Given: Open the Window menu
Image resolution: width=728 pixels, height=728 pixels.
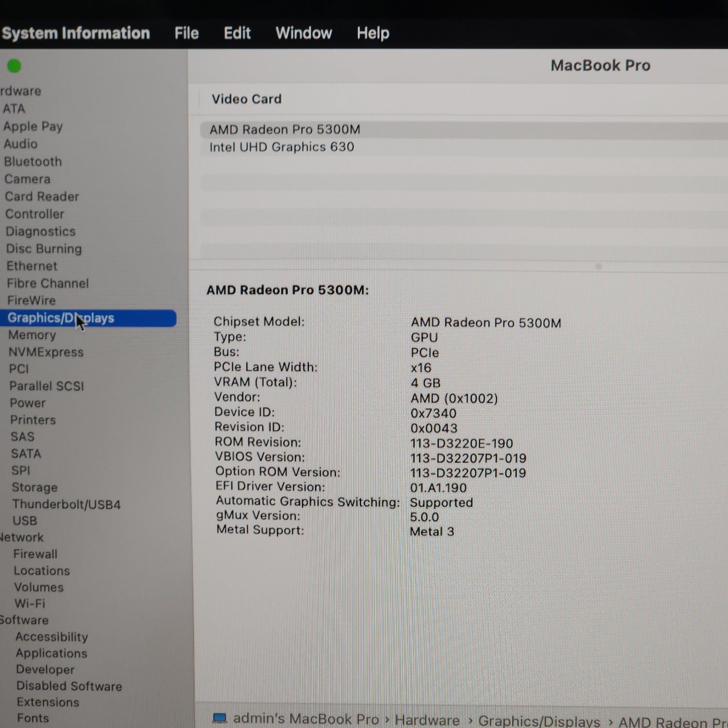Looking at the screenshot, I should point(303,33).
